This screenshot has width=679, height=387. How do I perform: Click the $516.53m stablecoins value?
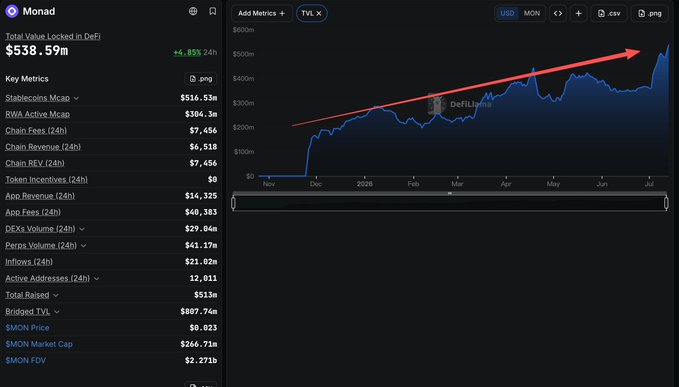coord(199,98)
